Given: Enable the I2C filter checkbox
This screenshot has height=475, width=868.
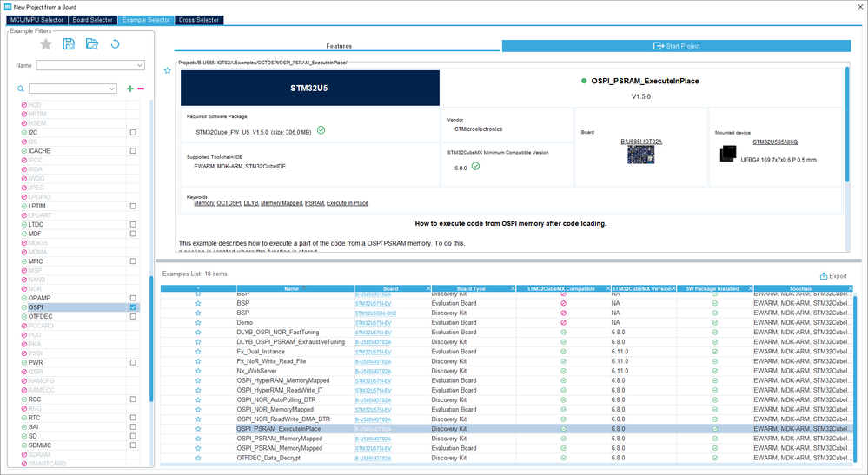Looking at the screenshot, I should click(x=133, y=133).
